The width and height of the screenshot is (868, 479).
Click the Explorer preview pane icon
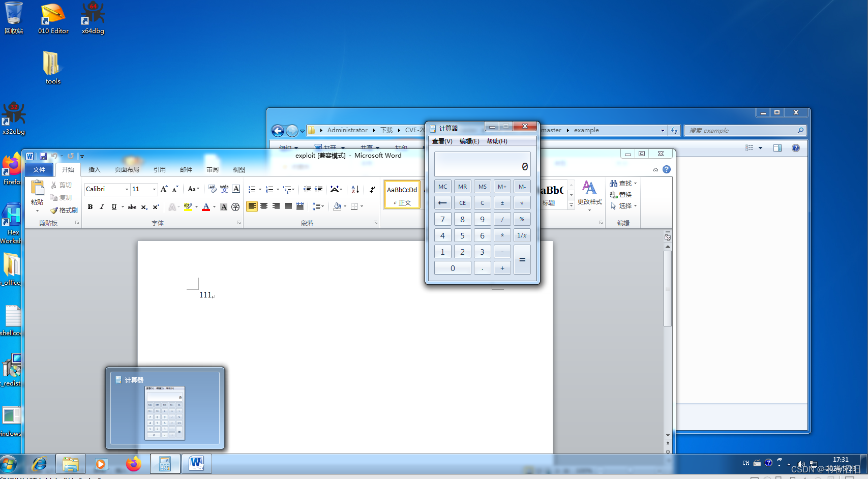[777, 148]
